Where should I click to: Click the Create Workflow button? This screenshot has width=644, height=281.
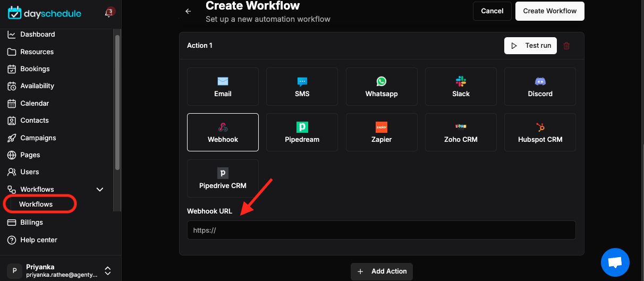pos(549,11)
